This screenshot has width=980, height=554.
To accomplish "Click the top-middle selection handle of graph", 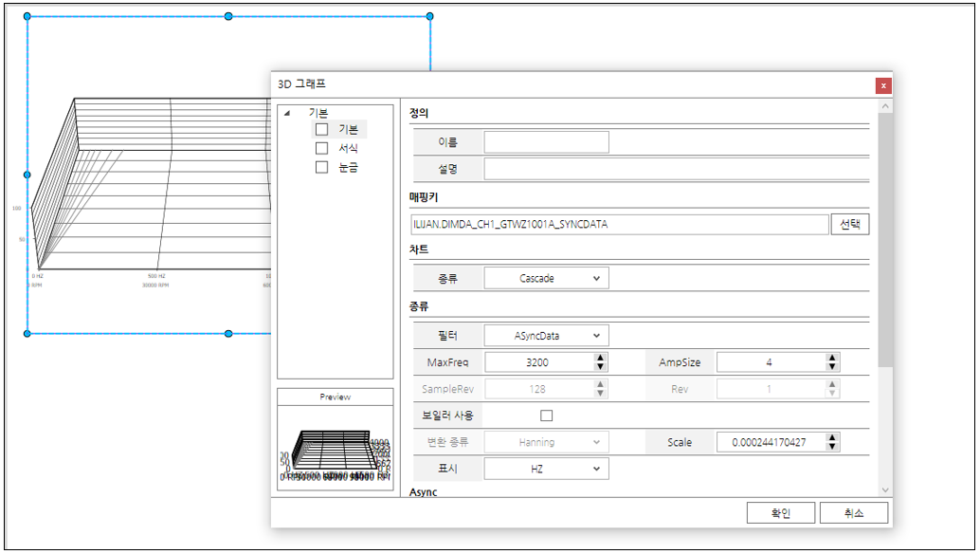I will (x=228, y=16).
